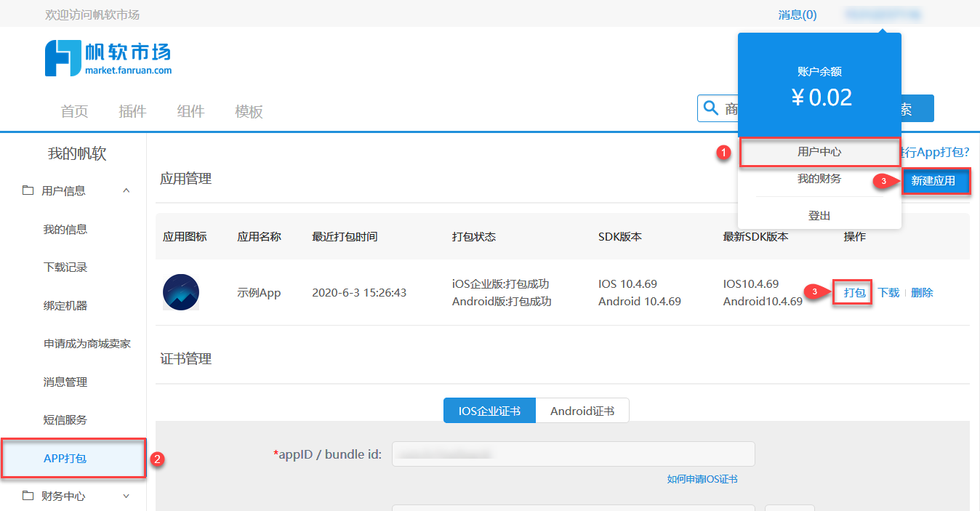Select APP打包 in the sidebar
980x511 pixels.
click(74, 458)
